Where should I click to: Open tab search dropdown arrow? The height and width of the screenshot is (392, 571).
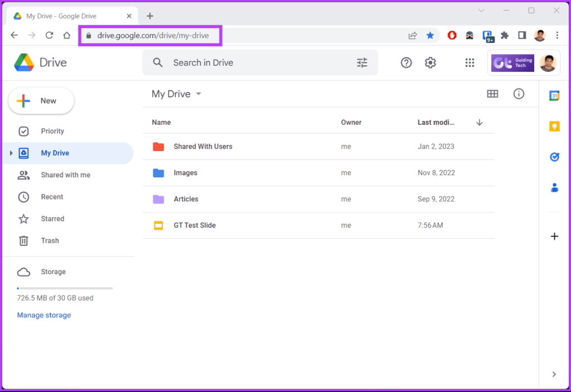pyautogui.click(x=481, y=11)
